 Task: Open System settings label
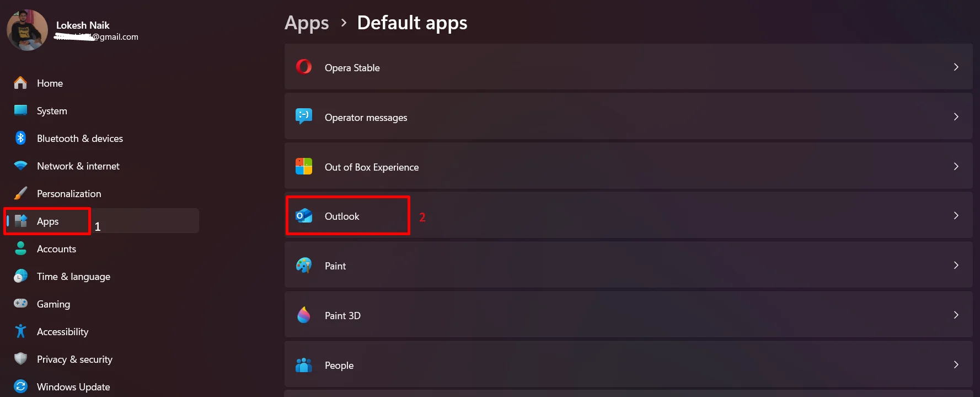coord(52,111)
